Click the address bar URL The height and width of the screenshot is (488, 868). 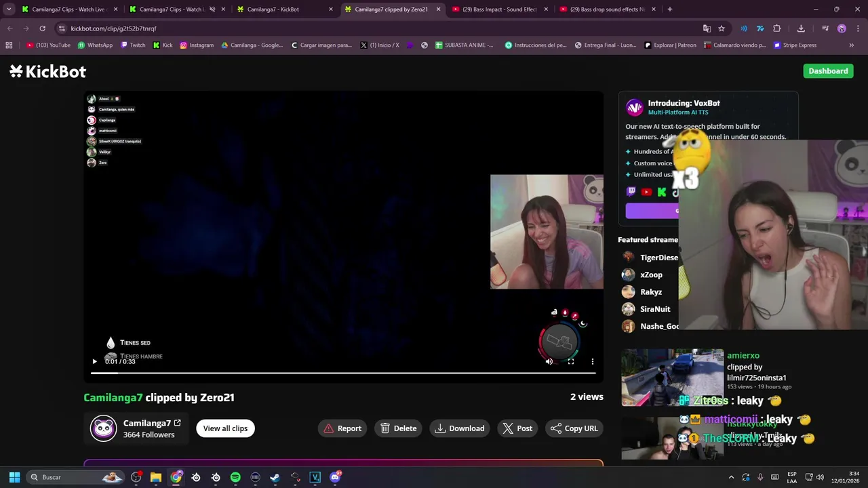114,28
